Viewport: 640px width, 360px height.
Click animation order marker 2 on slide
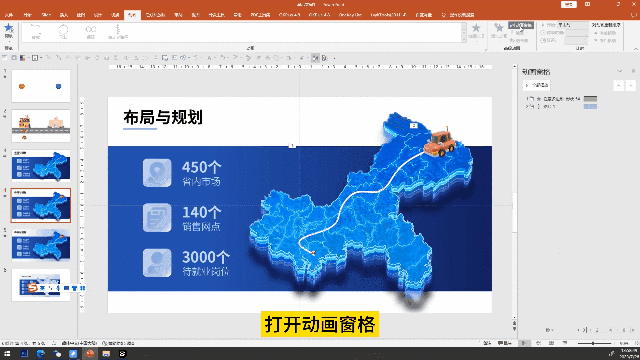pos(413,125)
